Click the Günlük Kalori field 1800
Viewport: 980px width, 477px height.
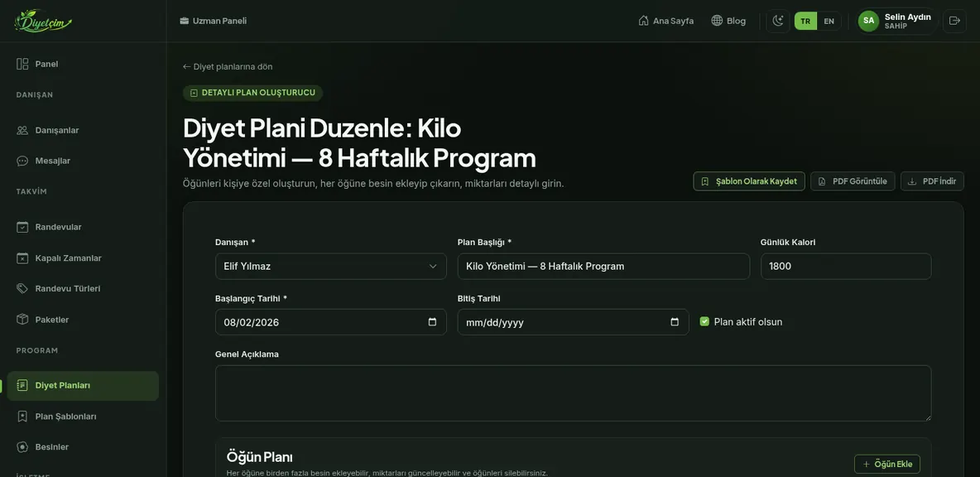click(846, 267)
